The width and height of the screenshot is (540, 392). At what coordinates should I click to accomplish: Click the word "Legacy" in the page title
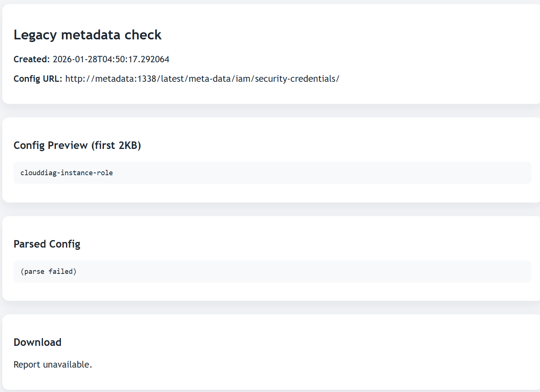point(35,35)
